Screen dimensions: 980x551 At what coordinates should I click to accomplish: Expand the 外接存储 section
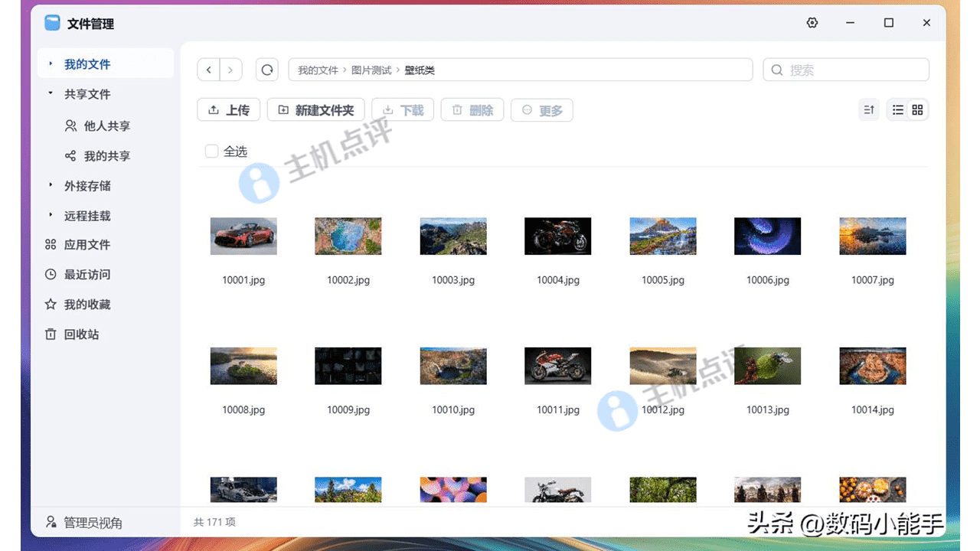(x=51, y=186)
